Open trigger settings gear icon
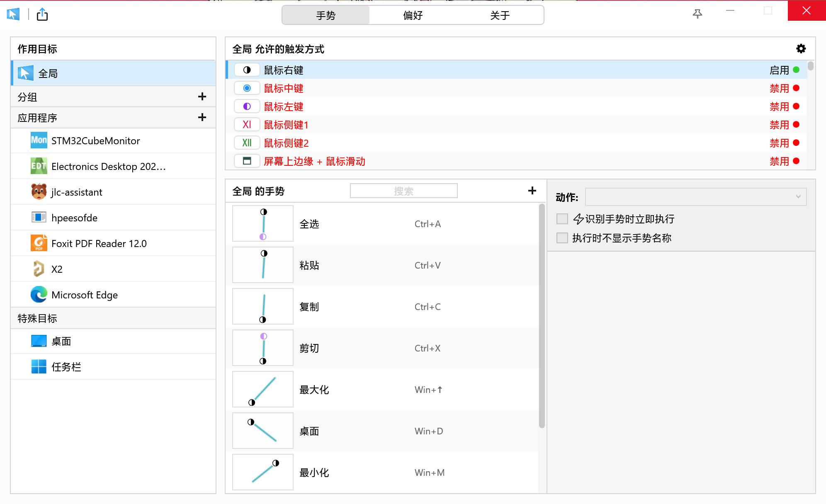Screen dimensions: 826x504 (x=801, y=49)
